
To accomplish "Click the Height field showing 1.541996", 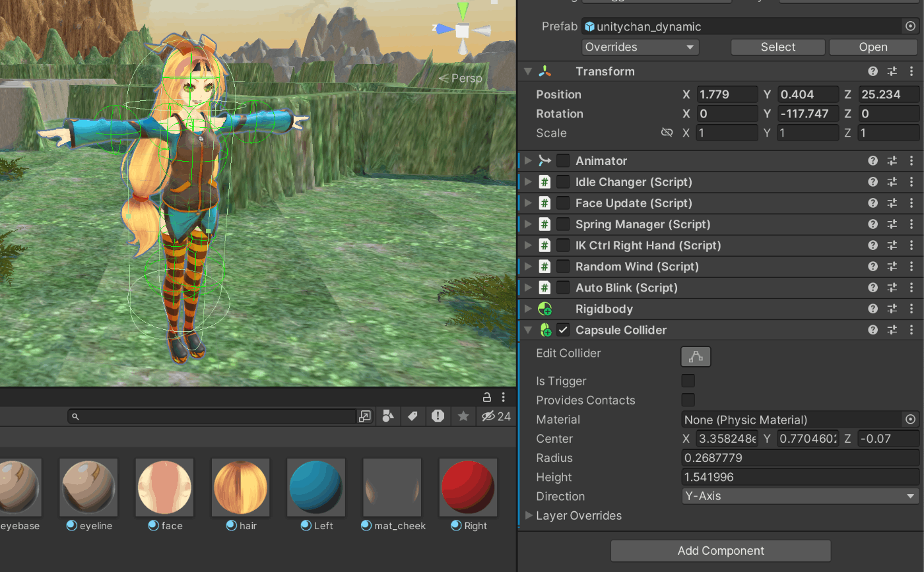I will tap(800, 477).
